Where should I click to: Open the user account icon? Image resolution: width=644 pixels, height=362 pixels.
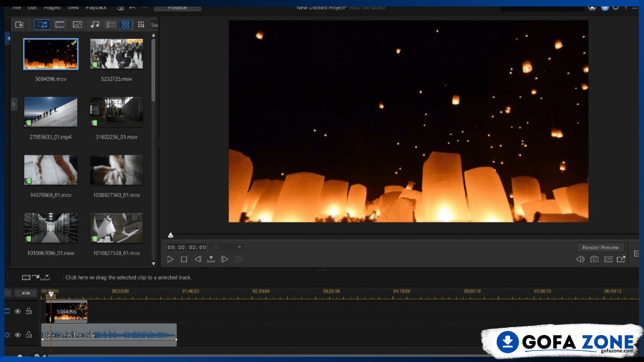click(592, 8)
